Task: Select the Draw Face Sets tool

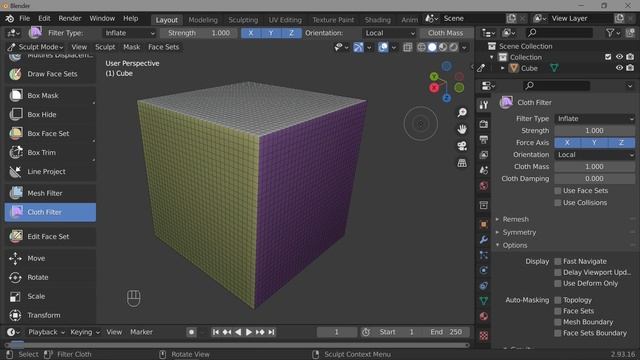Action: point(50,74)
